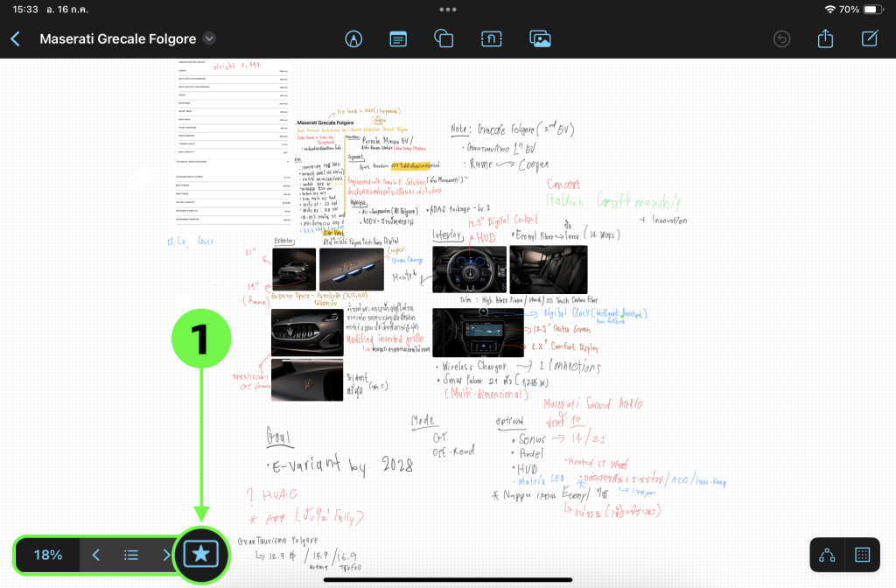Share the board
The width and height of the screenshot is (896, 588).
pyautogui.click(x=825, y=39)
